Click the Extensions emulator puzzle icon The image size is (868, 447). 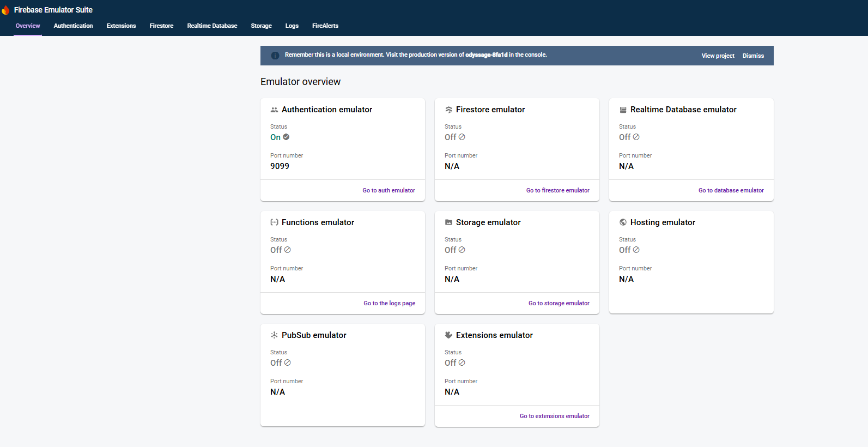click(x=448, y=335)
